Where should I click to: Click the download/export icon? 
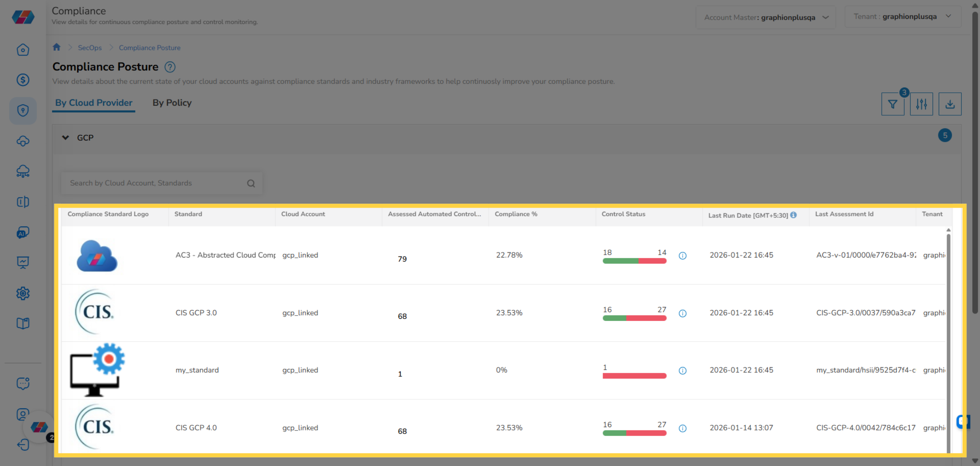(x=950, y=104)
